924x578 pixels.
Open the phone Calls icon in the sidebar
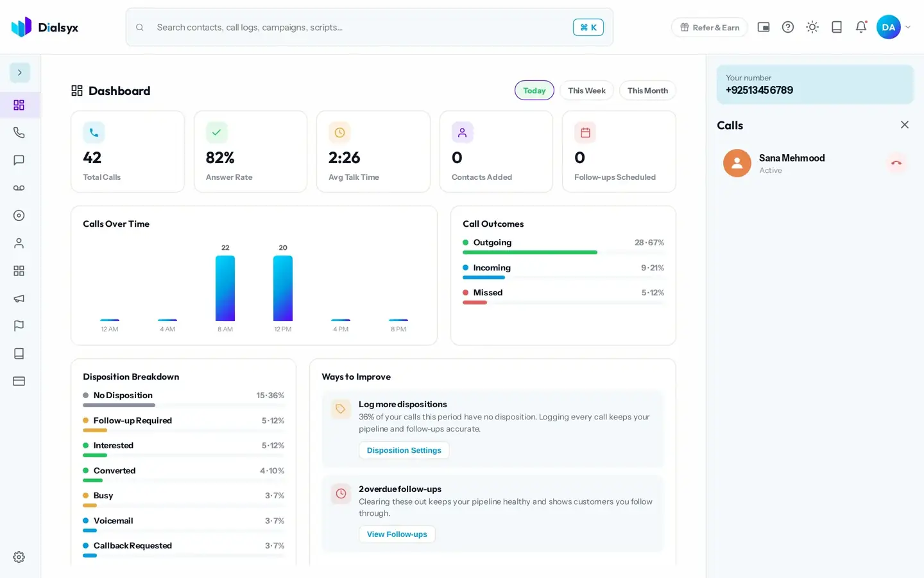[x=19, y=132]
